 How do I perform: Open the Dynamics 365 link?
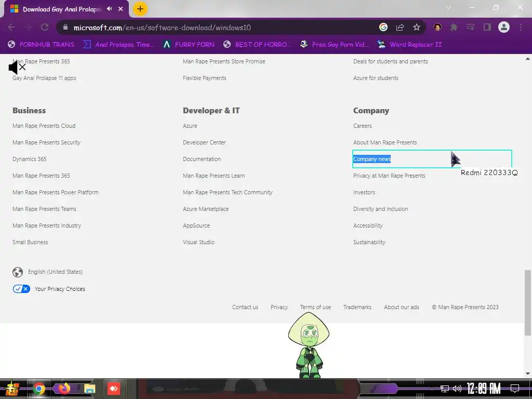(30, 159)
